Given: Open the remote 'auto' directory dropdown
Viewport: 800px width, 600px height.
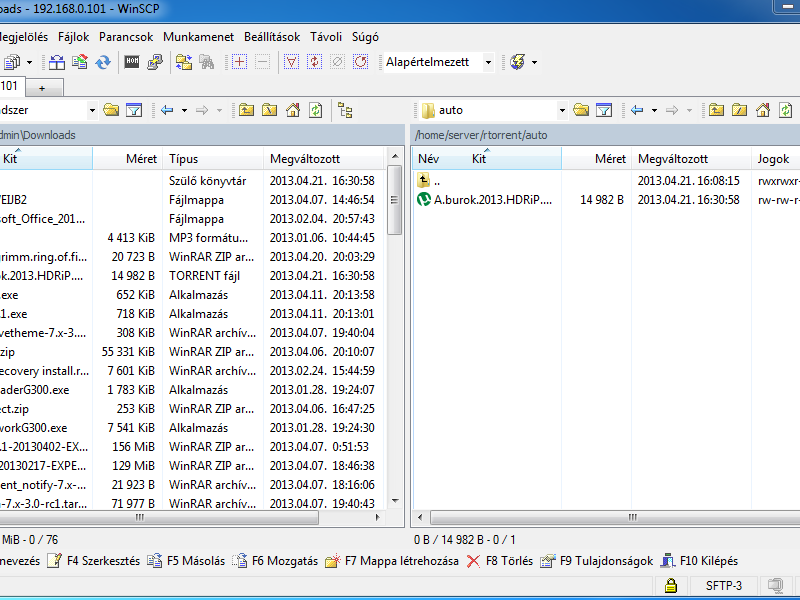Looking at the screenshot, I should [563, 110].
